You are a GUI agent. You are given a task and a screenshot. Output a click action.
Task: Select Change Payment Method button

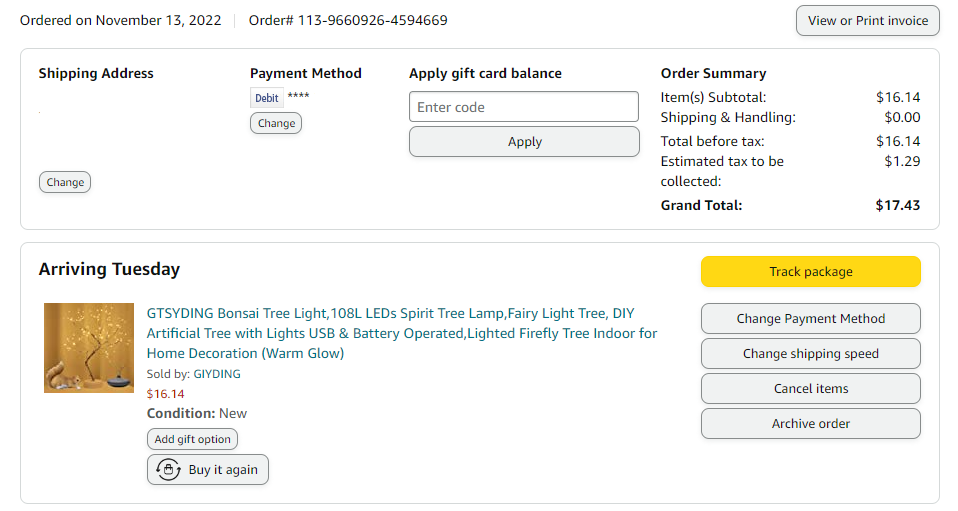click(810, 319)
